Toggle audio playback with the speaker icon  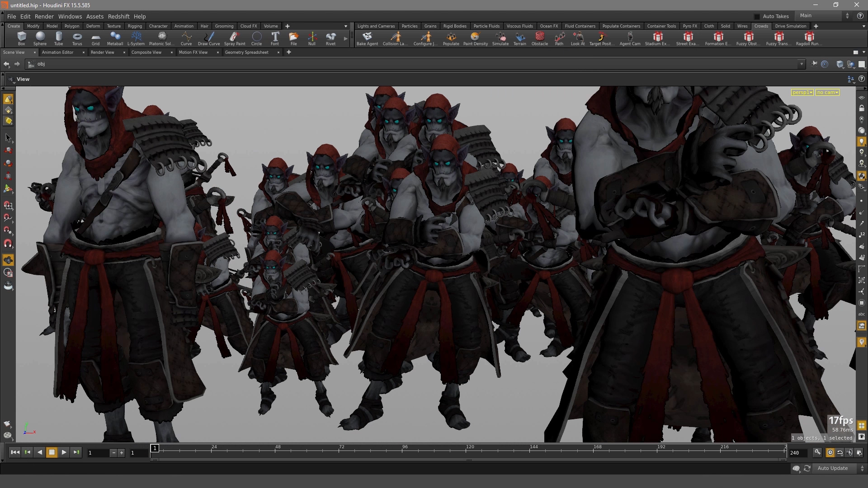point(850,452)
